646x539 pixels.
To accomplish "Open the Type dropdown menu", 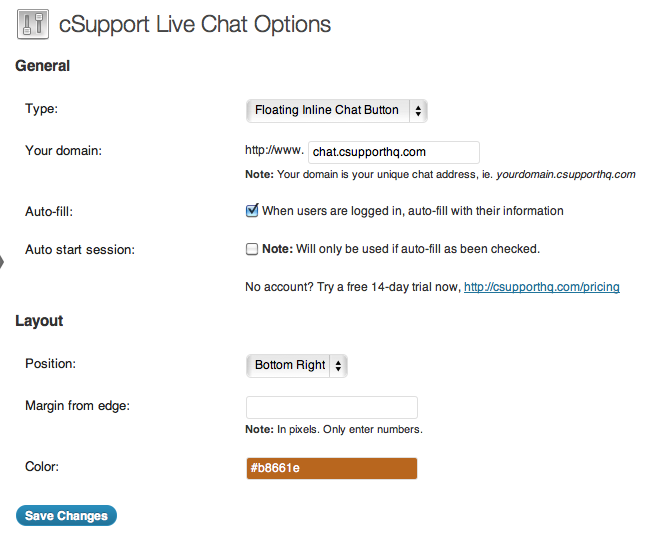I will [x=337, y=110].
